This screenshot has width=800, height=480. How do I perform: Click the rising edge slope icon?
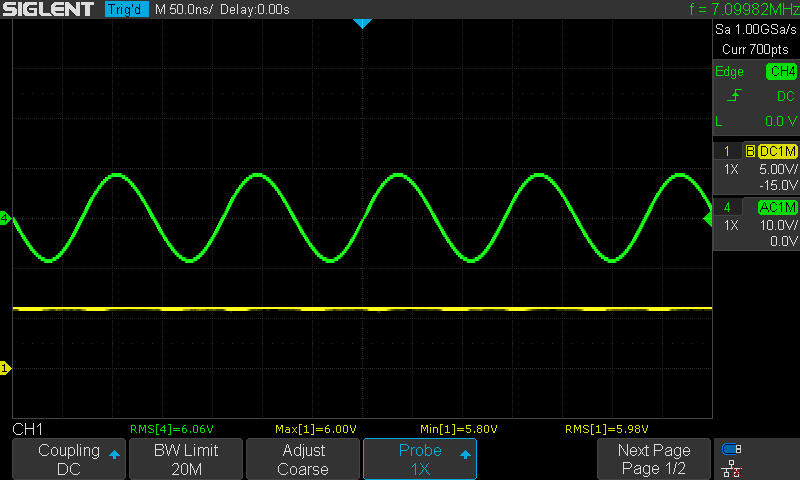click(x=734, y=95)
